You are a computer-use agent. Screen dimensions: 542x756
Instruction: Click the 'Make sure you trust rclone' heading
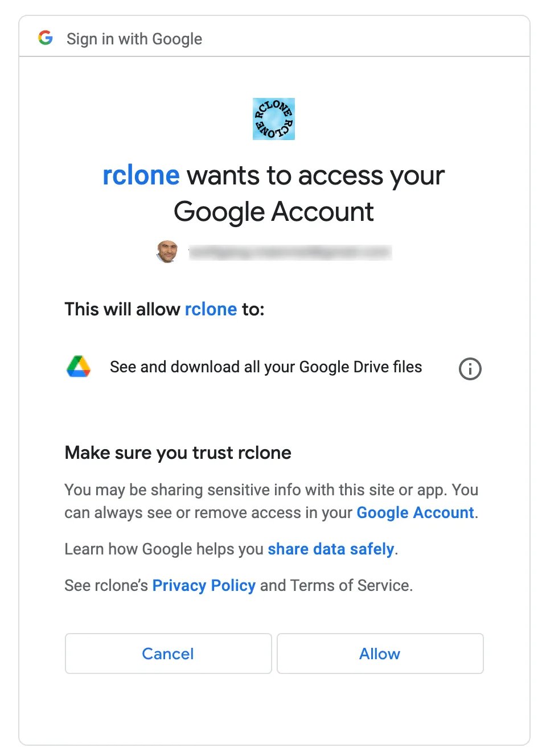click(178, 453)
